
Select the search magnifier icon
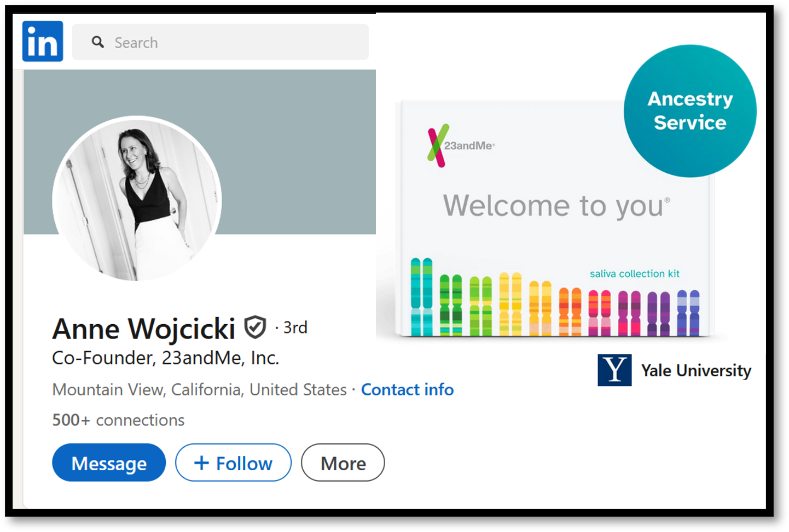point(98,42)
